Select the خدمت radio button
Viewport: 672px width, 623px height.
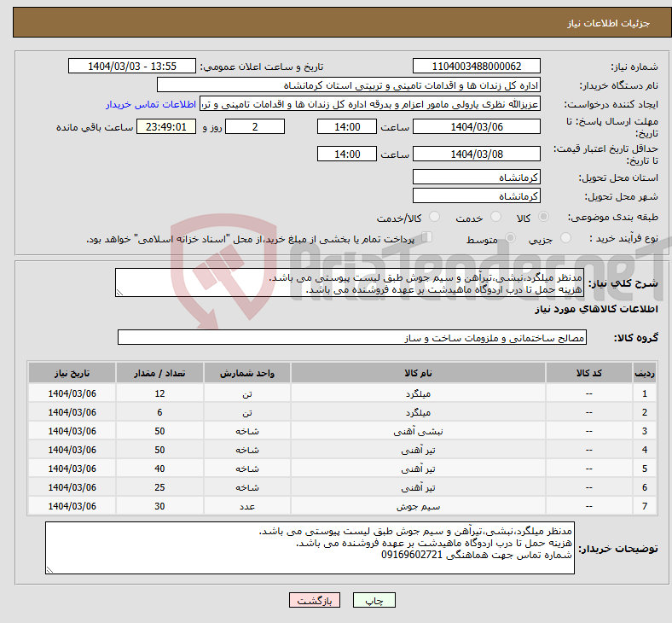495,217
